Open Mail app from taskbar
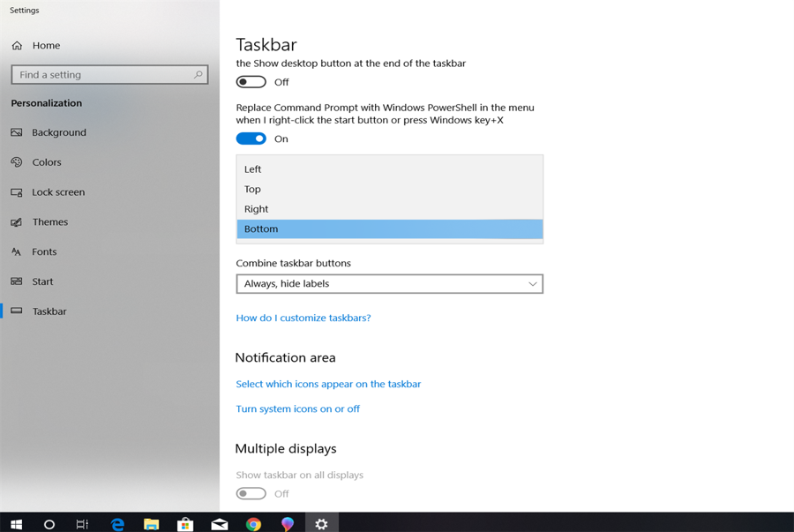Image resolution: width=794 pixels, height=532 pixels. tap(220, 524)
